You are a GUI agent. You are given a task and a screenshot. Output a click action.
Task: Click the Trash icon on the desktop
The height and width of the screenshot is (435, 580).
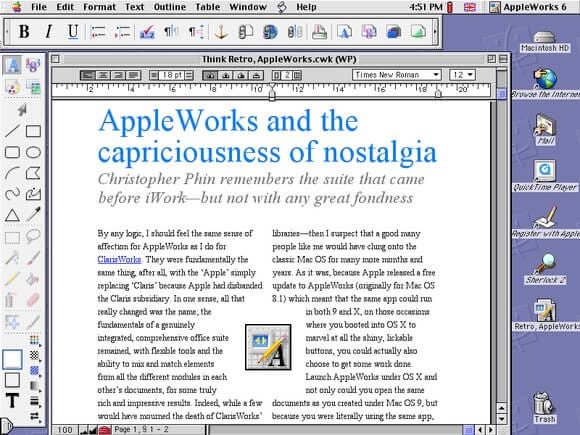[544, 408]
